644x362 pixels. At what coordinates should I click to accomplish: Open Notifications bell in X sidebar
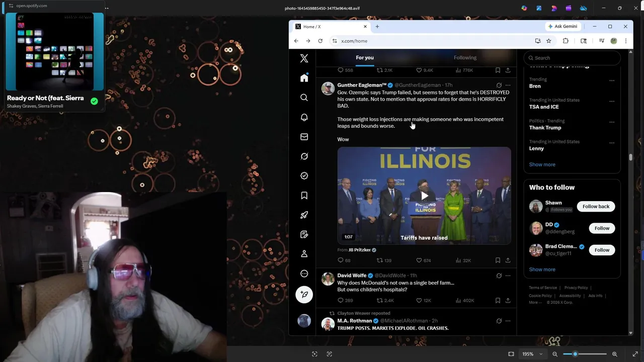pos(304,117)
